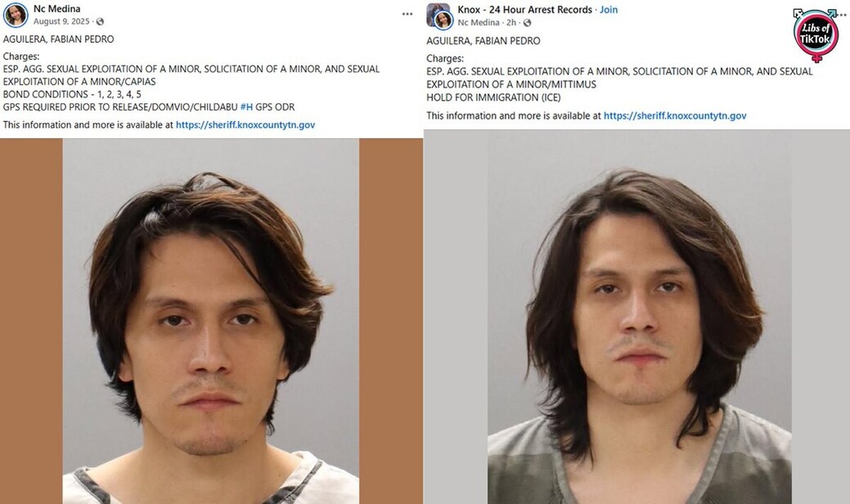The width and height of the screenshot is (850, 504).
Task: Open the three-dot options menu on left post
Action: pyautogui.click(x=407, y=14)
